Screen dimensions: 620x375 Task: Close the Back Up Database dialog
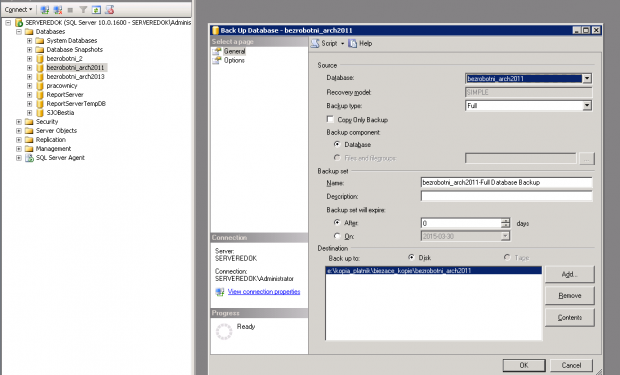pos(596,30)
